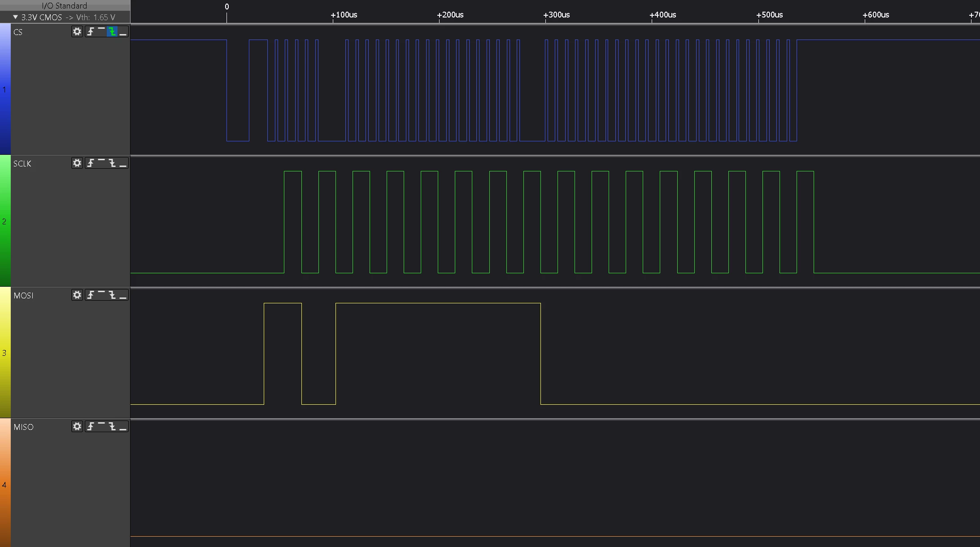This screenshot has width=980, height=547.
Task: Set falling edge trigger on SCLK
Action: 112,163
